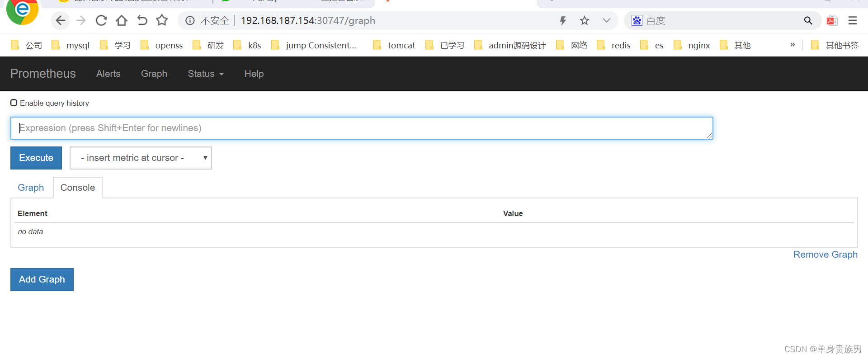Reload the page with refresh icon
Screen dimensions: 868x358
click(101, 20)
